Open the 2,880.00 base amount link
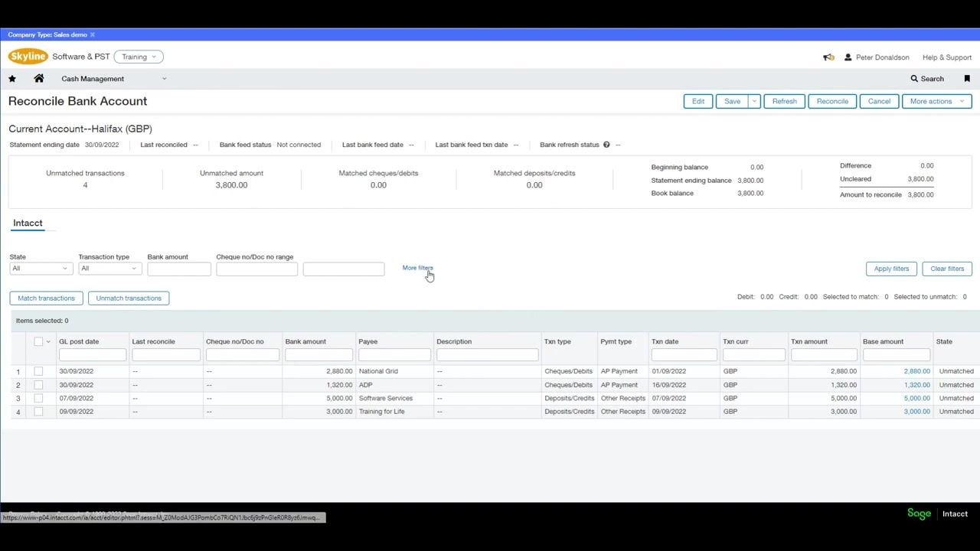The width and height of the screenshot is (980, 551). 916,371
